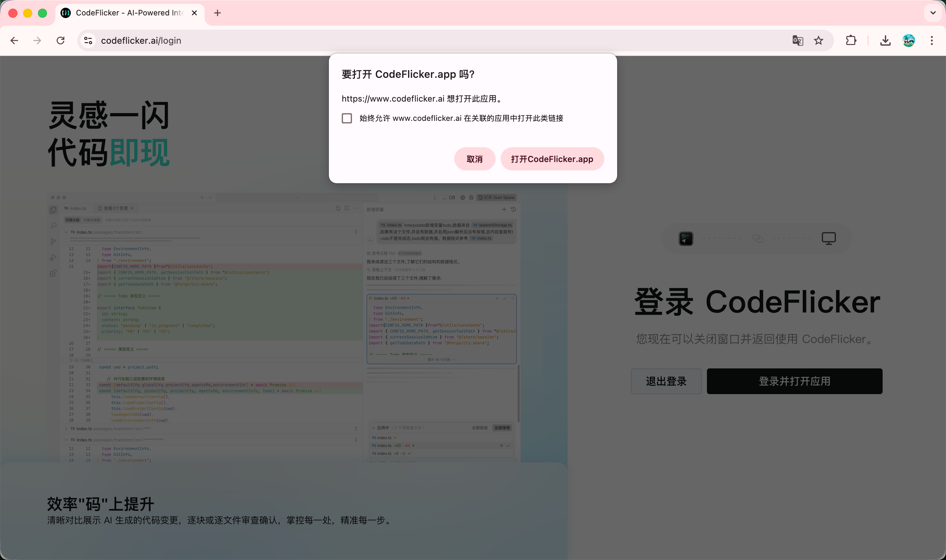
Task: Open Chrome three-dot menu
Action: [x=932, y=41]
